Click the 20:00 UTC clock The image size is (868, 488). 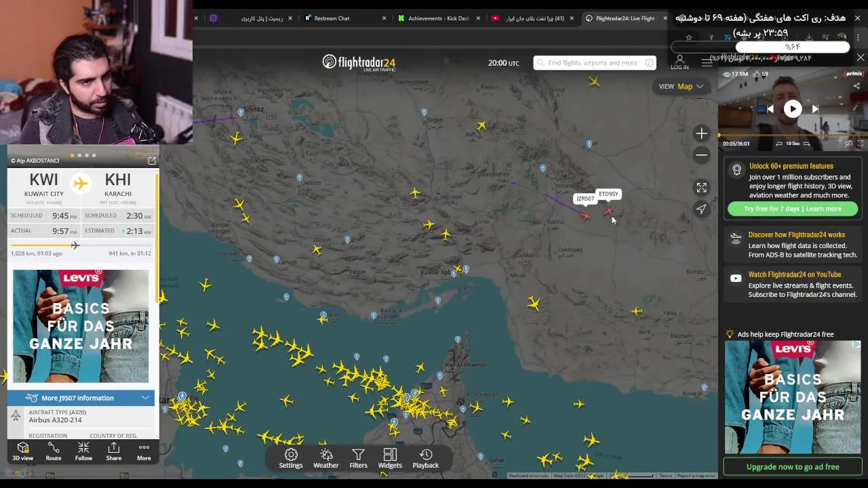point(503,63)
